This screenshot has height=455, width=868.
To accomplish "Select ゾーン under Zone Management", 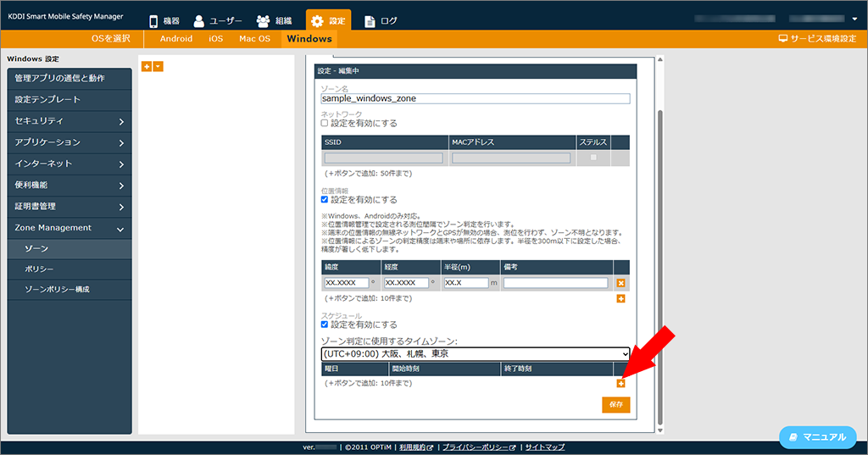I will tap(70, 249).
